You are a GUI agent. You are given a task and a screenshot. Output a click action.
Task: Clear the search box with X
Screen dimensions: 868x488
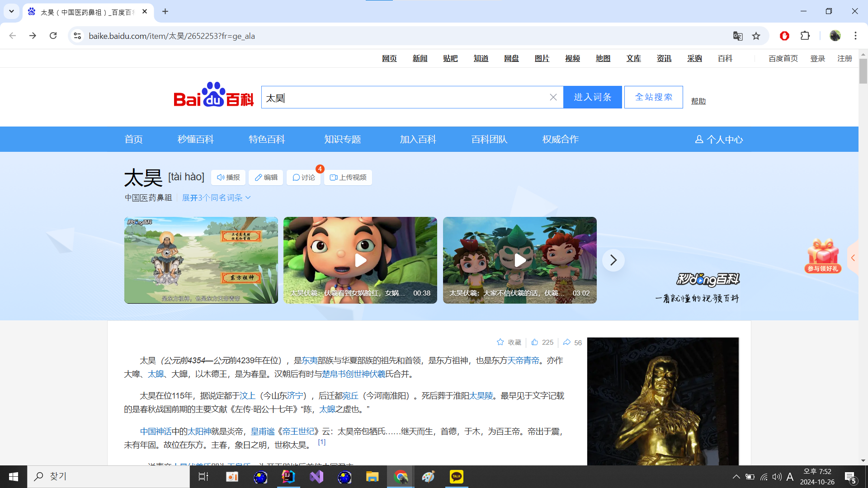(553, 97)
